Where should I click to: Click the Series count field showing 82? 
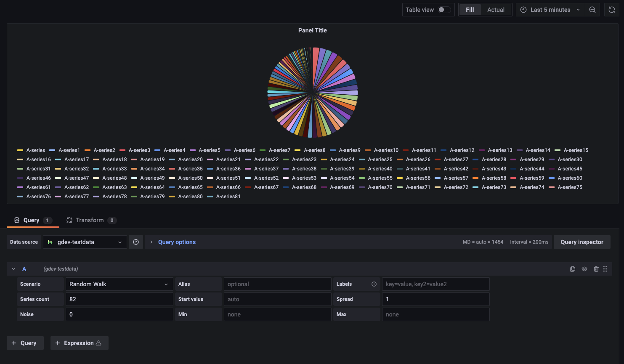pos(119,299)
